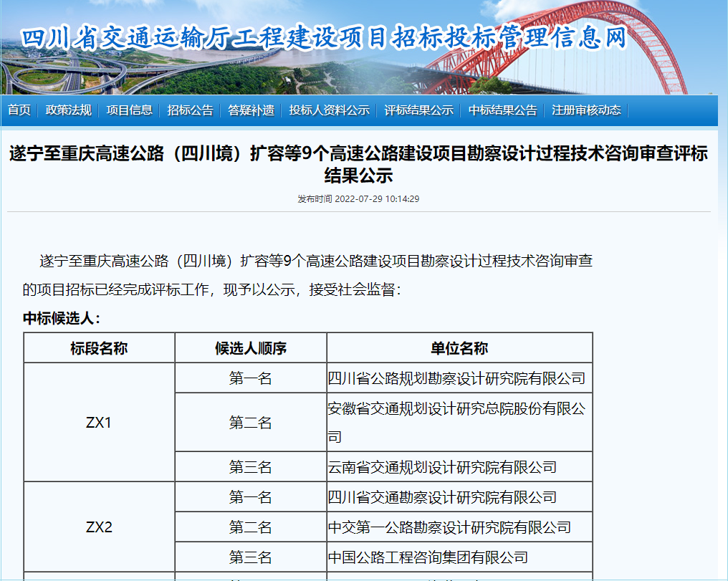Select the ZX1 section cell
Viewport: 728px width, 581px height.
pyautogui.click(x=99, y=422)
